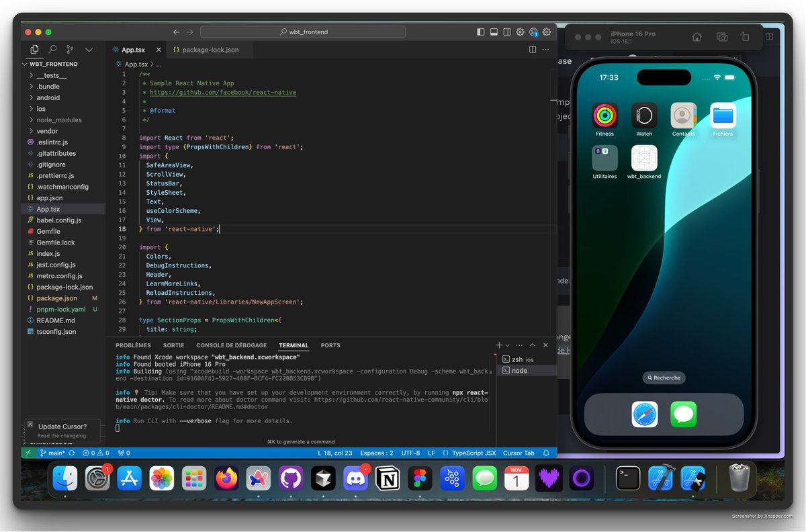Open the rightmost settings gear in title bar
This screenshot has height=532, width=806.
point(547,32)
